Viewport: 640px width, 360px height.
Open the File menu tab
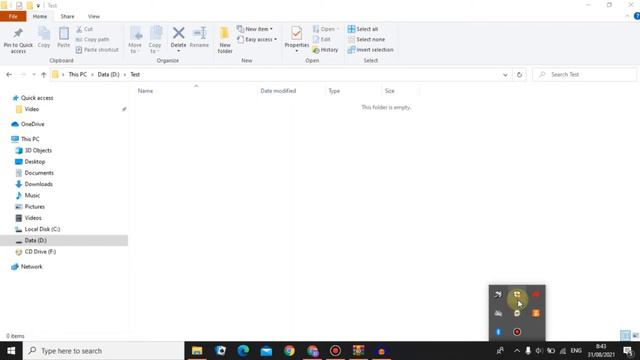click(x=13, y=16)
